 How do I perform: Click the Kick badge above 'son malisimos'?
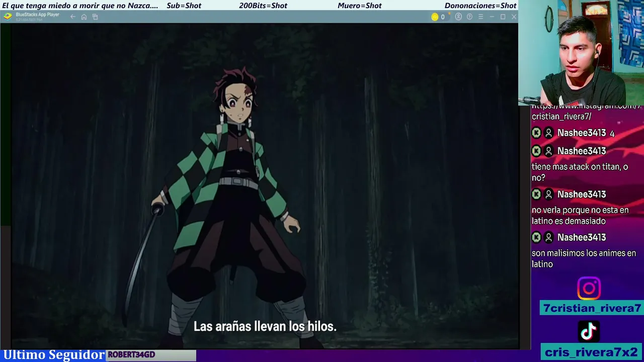536,237
